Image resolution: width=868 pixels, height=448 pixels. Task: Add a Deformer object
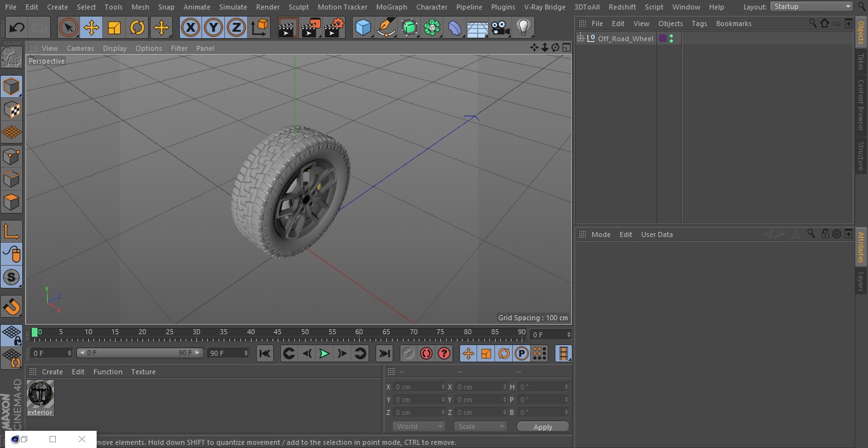pyautogui.click(x=455, y=27)
